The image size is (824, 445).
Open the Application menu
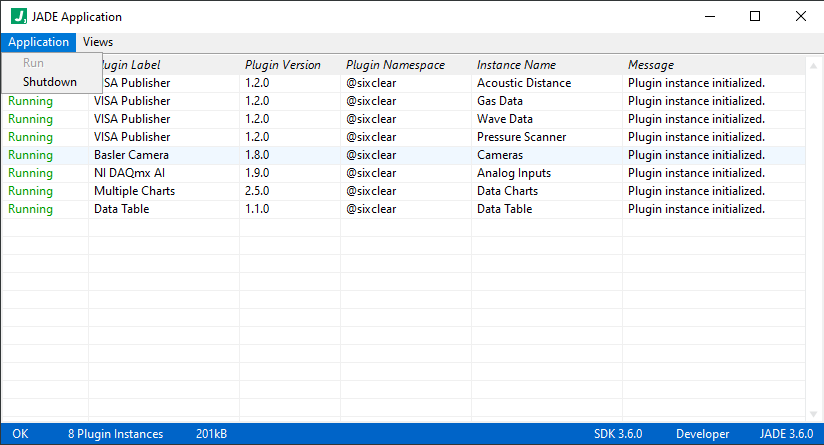pos(38,42)
